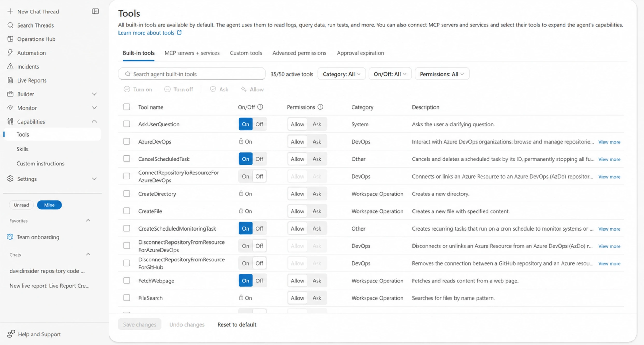Viewport: 644px width, 345px height.
Task: Click the Builder briefcase icon
Action: pos(10,94)
